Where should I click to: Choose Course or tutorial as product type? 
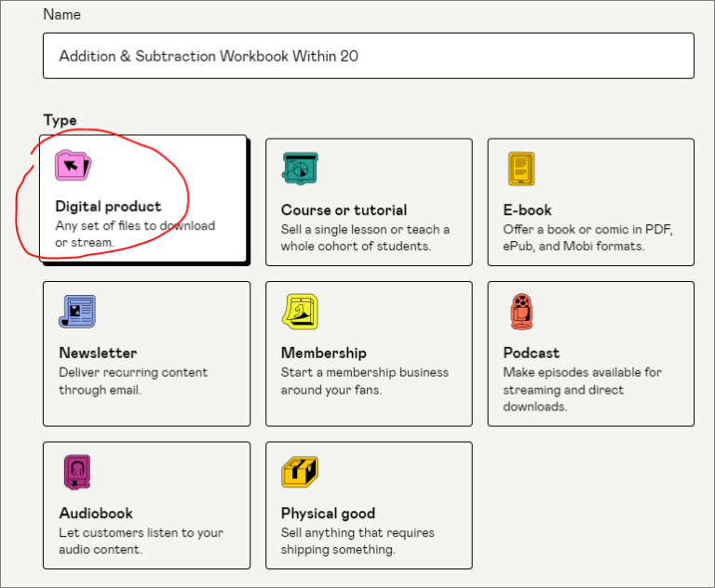(x=344, y=210)
